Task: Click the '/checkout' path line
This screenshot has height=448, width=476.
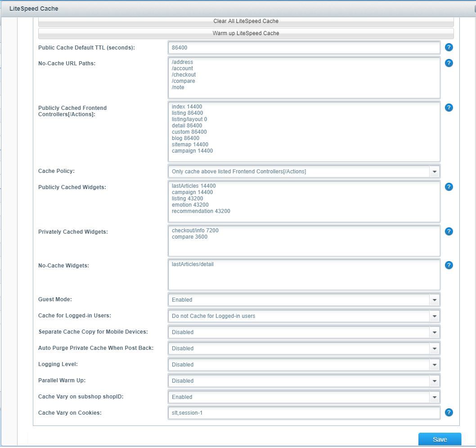Action: pyautogui.click(x=184, y=75)
